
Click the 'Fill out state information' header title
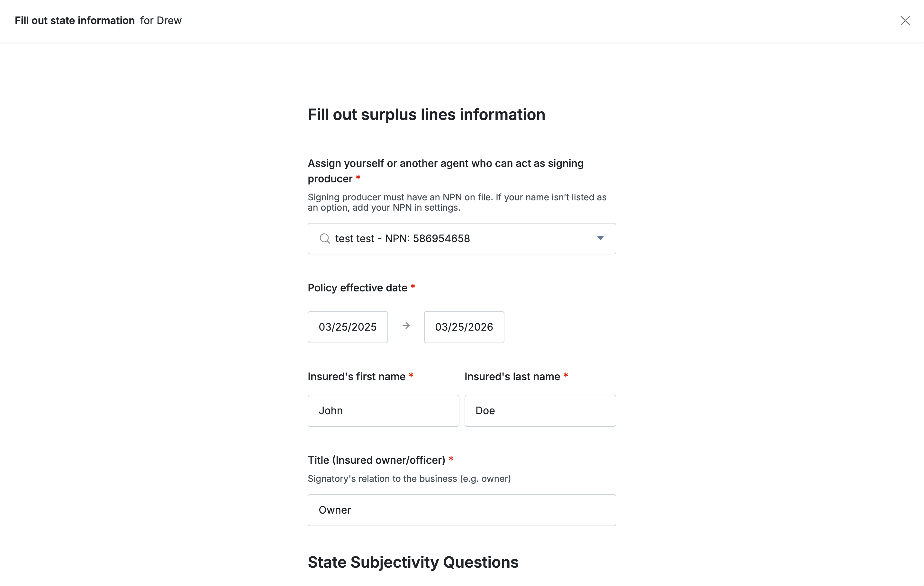[75, 21]
